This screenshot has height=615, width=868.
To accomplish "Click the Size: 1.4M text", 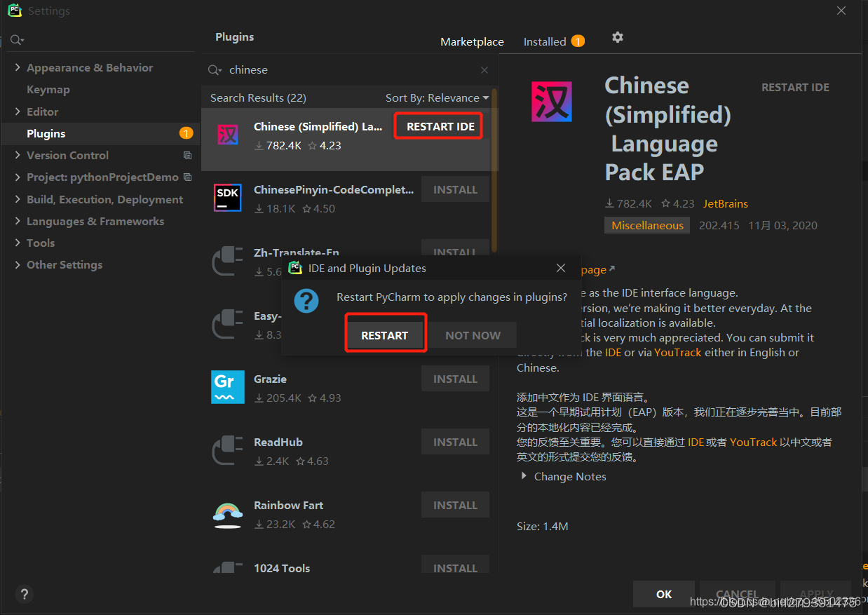I will point(543,526).
